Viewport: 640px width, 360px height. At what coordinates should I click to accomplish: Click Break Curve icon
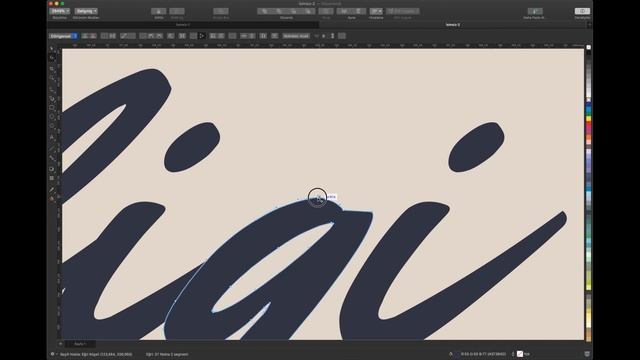[112, 36]
